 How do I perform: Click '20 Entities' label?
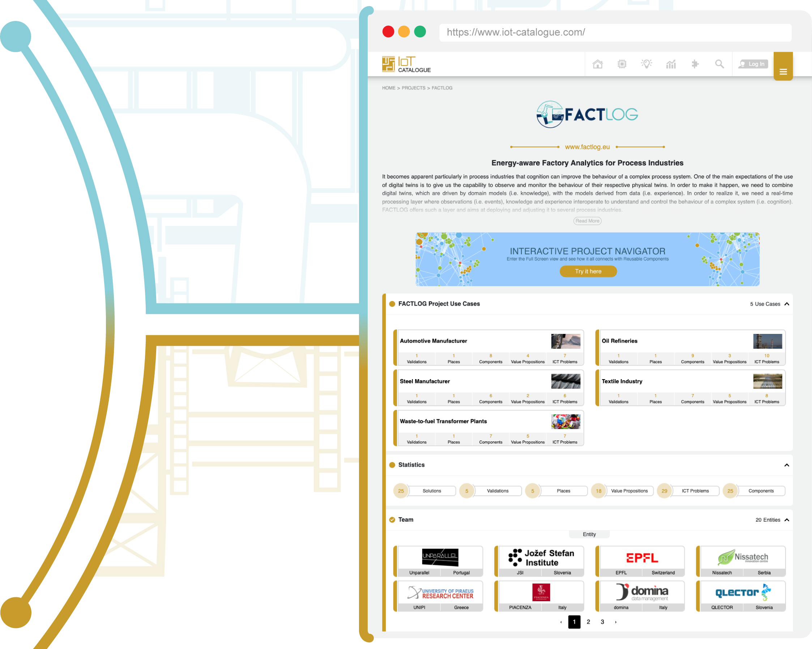click(x=768, y=520)
